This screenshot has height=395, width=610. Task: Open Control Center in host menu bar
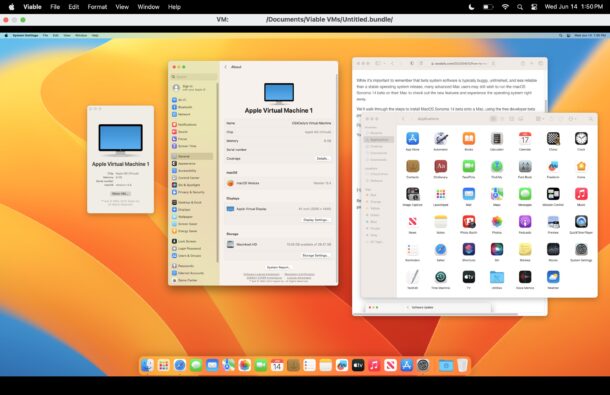pyautogui.click(x=534, y=7)
